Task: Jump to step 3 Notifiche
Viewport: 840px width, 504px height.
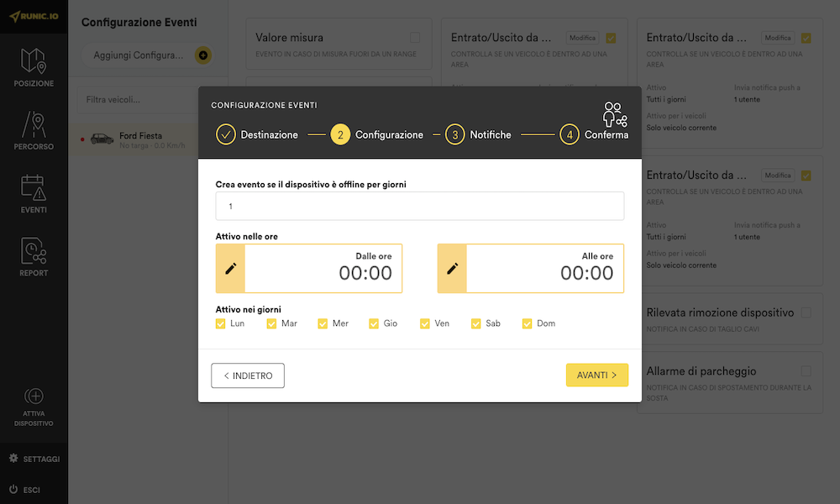Action: click(x=454, y=134)
